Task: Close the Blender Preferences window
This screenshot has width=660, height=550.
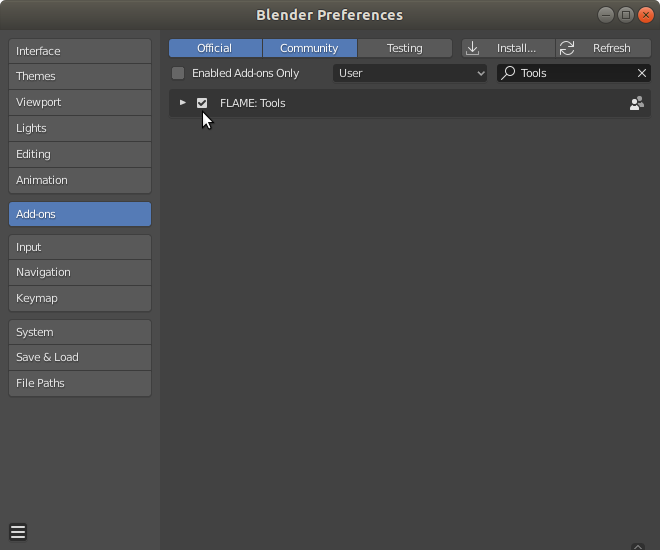Action: click(x=646, y=15)
